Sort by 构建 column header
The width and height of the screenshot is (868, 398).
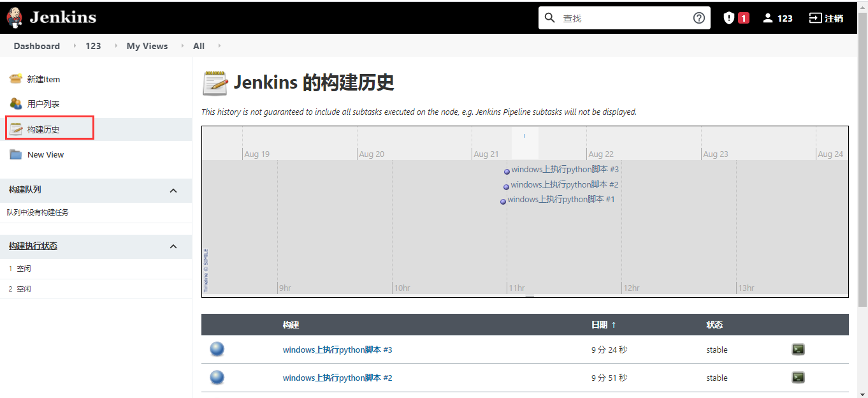[291, 325]
